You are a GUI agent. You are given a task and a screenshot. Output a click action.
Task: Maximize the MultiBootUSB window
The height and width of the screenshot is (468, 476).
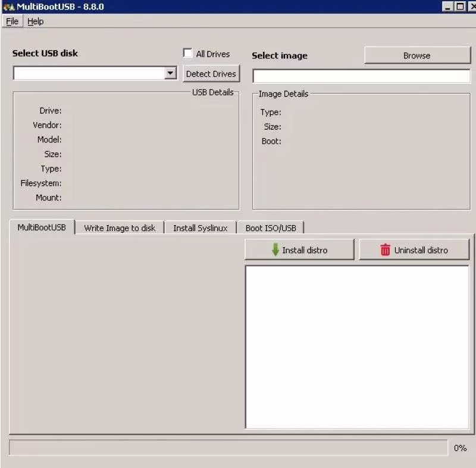(460, 7)
